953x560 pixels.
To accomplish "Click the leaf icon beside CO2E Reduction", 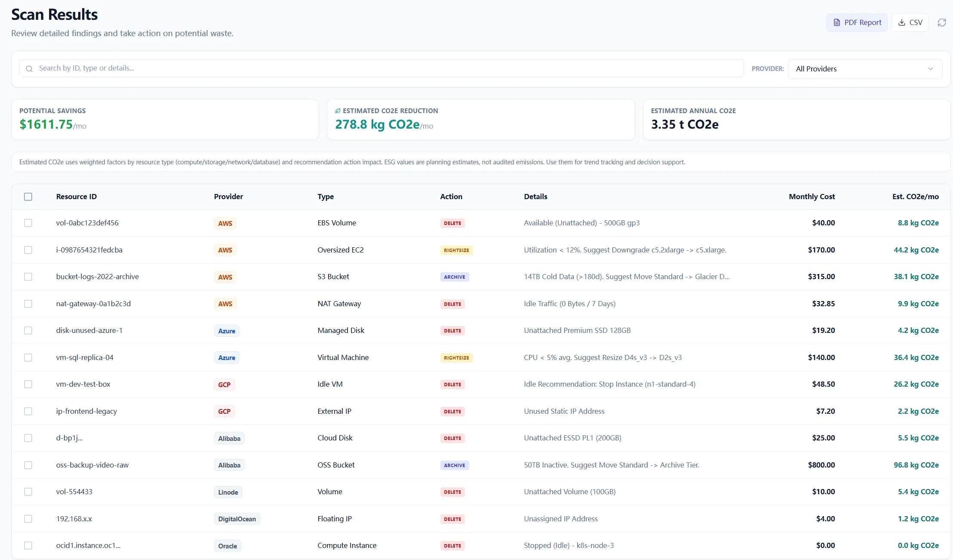I will pyautogui.click(x=338, y=111).
